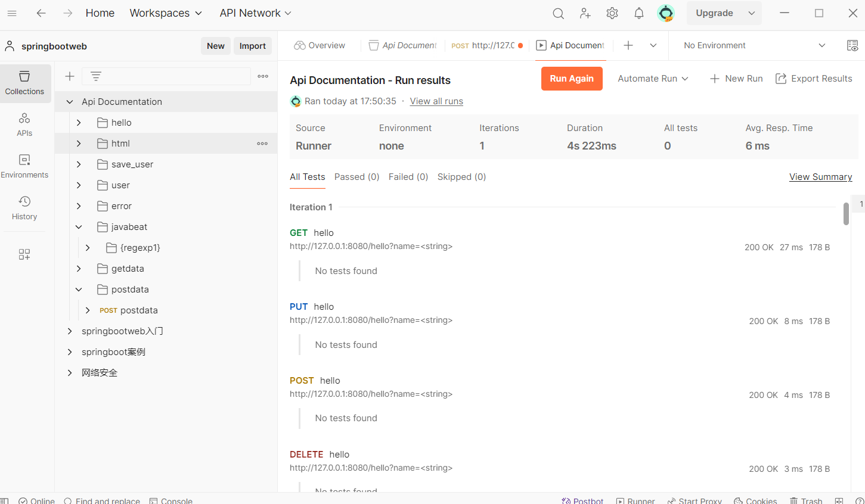Open html folder more actions ellipsis
The image size is (865, 504).
(x=262, y=144)
